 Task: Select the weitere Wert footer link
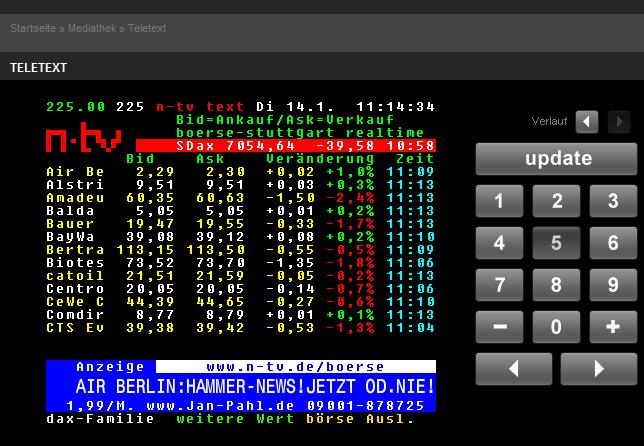[235, 419]
